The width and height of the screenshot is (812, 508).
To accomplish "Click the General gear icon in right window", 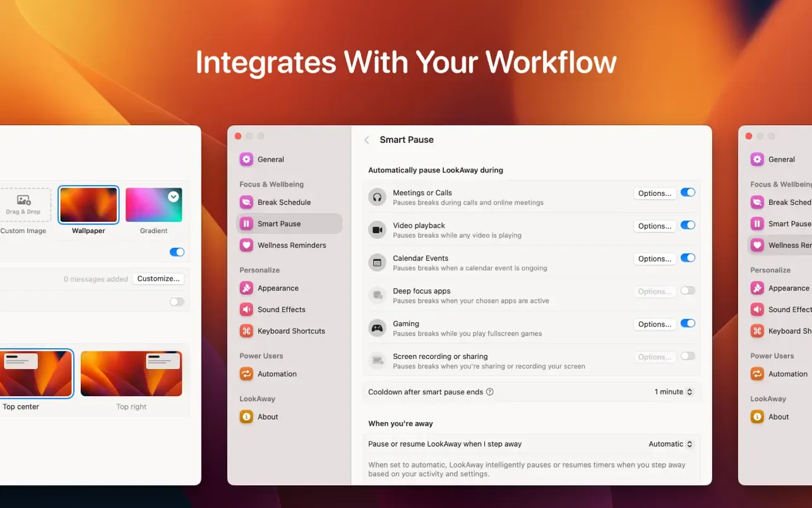I will tap(757, 159).
